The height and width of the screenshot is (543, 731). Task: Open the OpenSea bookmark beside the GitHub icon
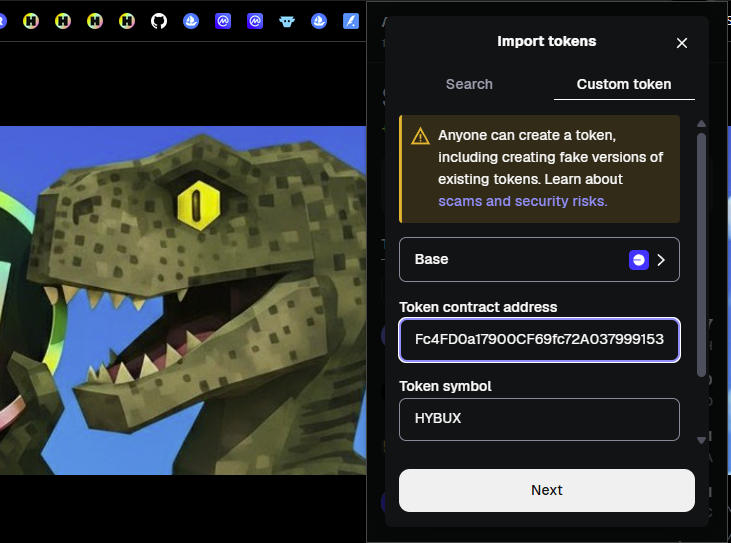191,21
